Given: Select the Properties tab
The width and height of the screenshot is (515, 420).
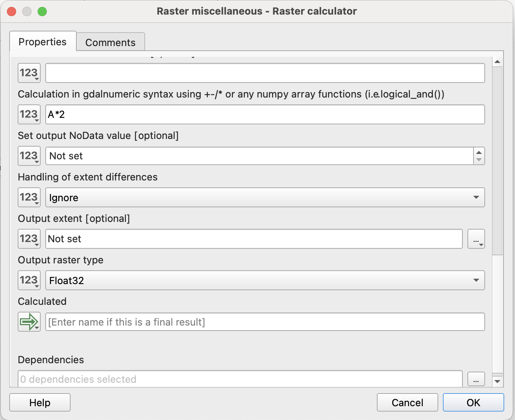Looking at the screenshot, I should click(x=43, y=42).
